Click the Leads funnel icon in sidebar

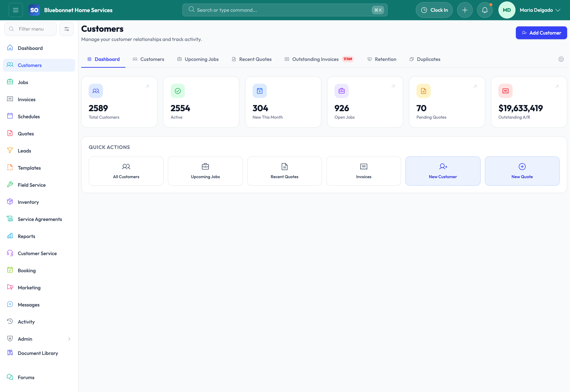pyautogui.click(x=10, y=150)
